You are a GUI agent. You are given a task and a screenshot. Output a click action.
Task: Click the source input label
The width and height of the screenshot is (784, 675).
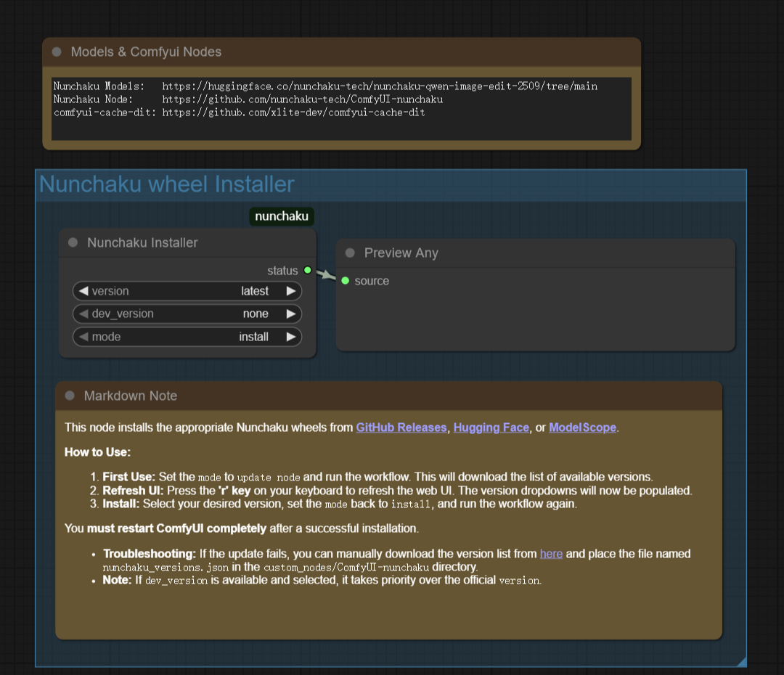click(372, 281)
